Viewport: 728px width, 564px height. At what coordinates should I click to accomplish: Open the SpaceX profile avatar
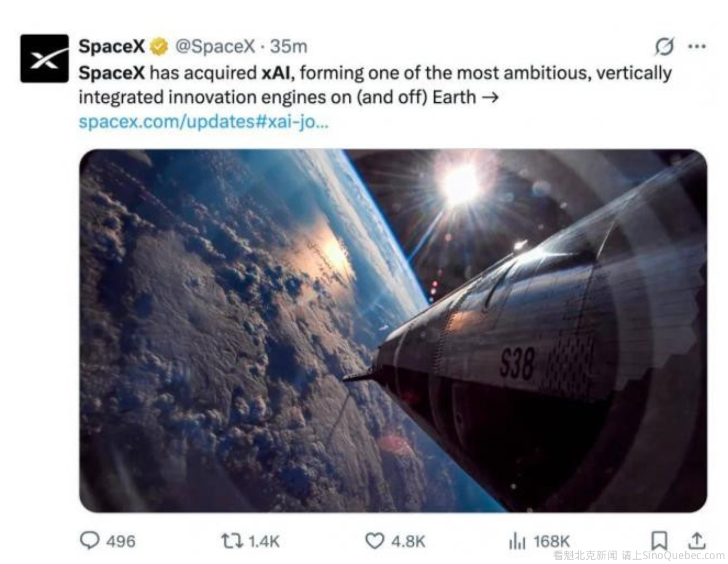(44, 58)
